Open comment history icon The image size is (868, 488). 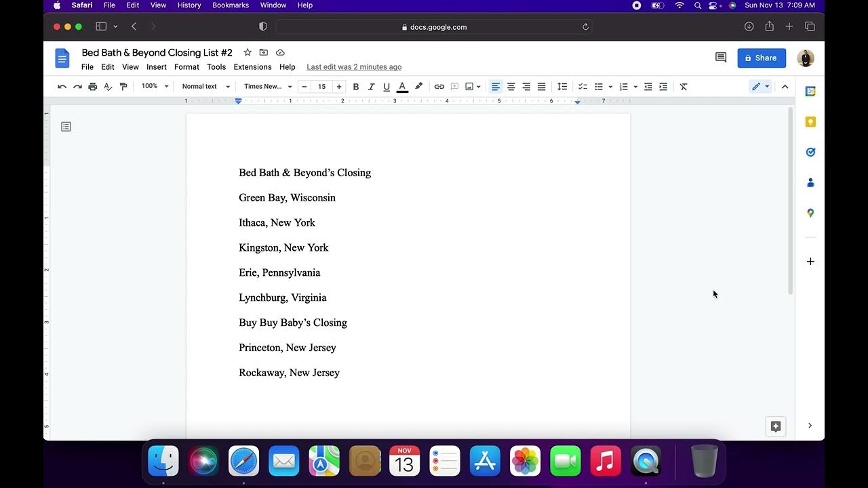[721, 58]
